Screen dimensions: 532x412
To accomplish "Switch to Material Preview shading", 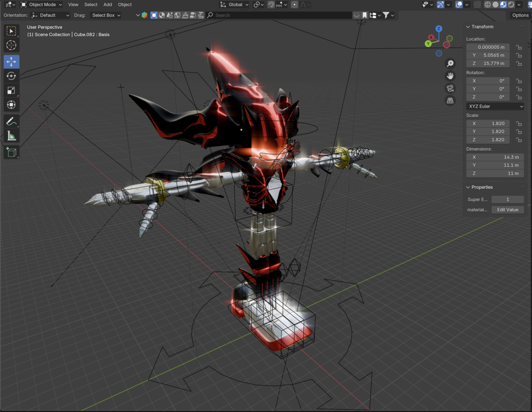I will (x=503, y=4).
